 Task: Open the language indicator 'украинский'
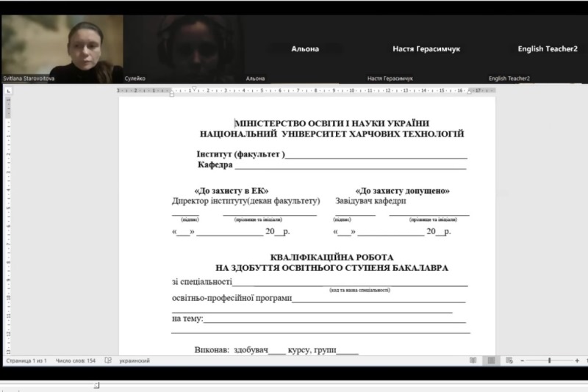tap(135, 360)
